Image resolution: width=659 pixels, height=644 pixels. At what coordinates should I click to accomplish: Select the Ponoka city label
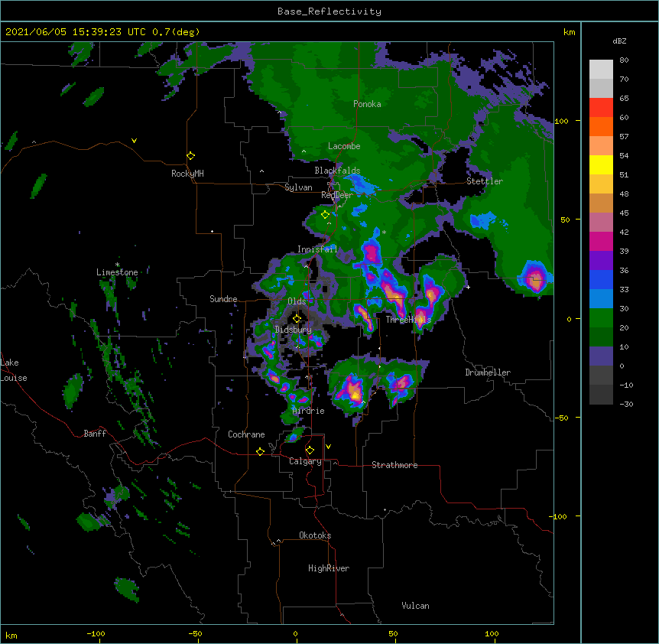367,104
